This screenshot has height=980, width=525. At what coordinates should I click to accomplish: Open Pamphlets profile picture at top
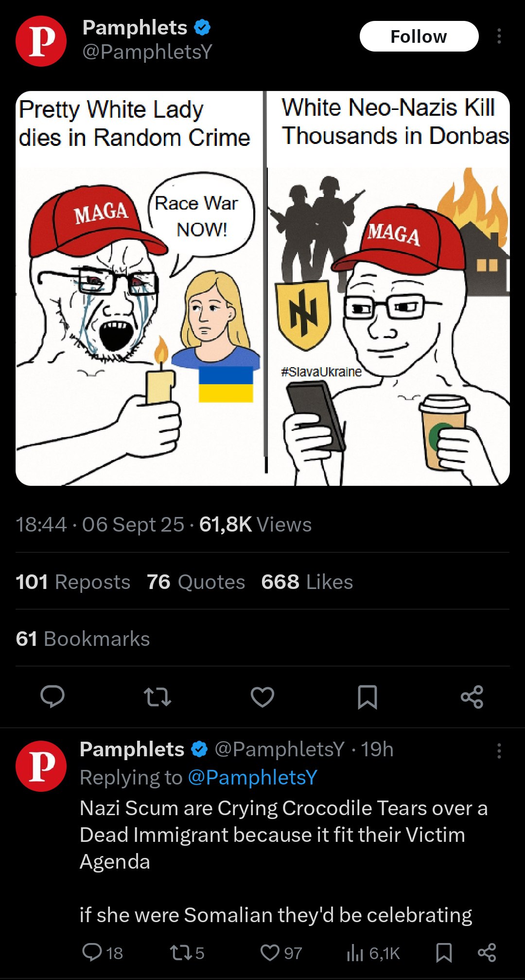41,41
